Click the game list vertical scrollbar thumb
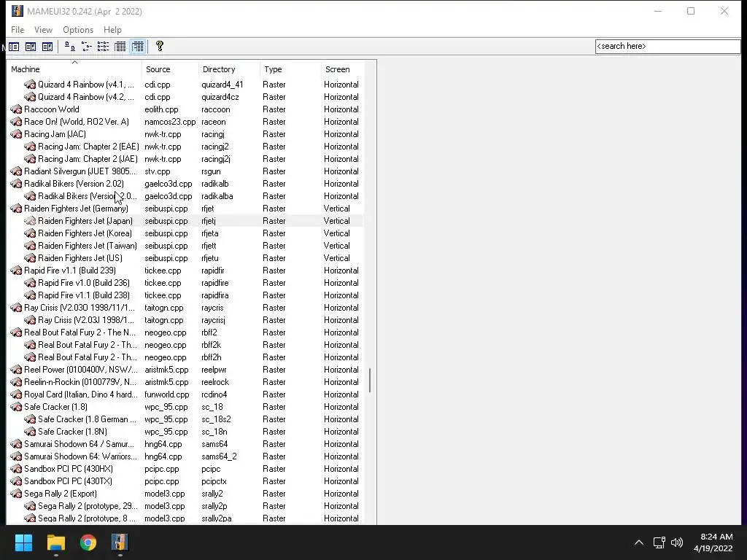This screenshot has width=747, height=560. coord(370,380)
